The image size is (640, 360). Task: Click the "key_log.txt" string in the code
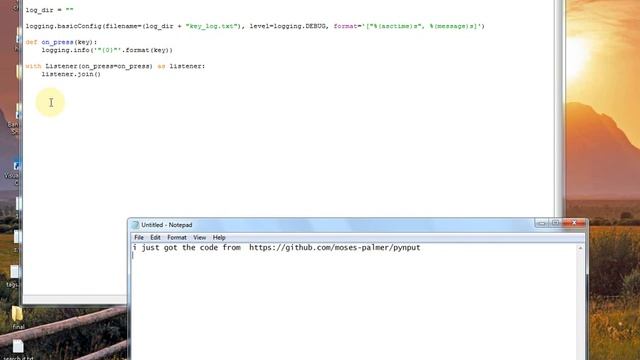[x=211, y=26]
